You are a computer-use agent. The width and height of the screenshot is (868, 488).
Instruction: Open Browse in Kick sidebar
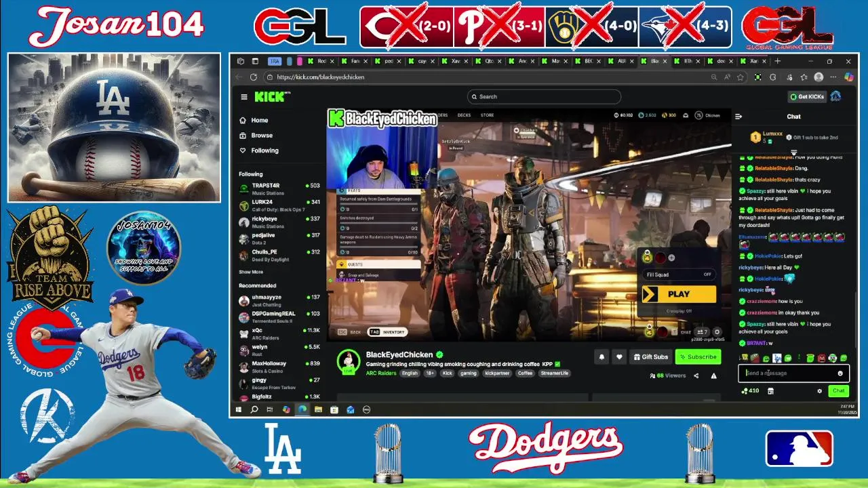click(x=262, y=136)
